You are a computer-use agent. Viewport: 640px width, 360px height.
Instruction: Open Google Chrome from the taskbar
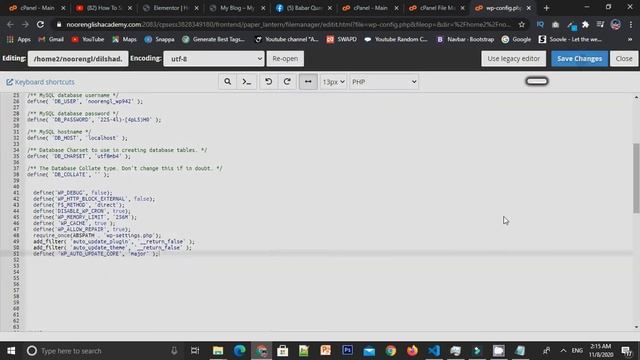pyautogui.click(x=391, y=351)
